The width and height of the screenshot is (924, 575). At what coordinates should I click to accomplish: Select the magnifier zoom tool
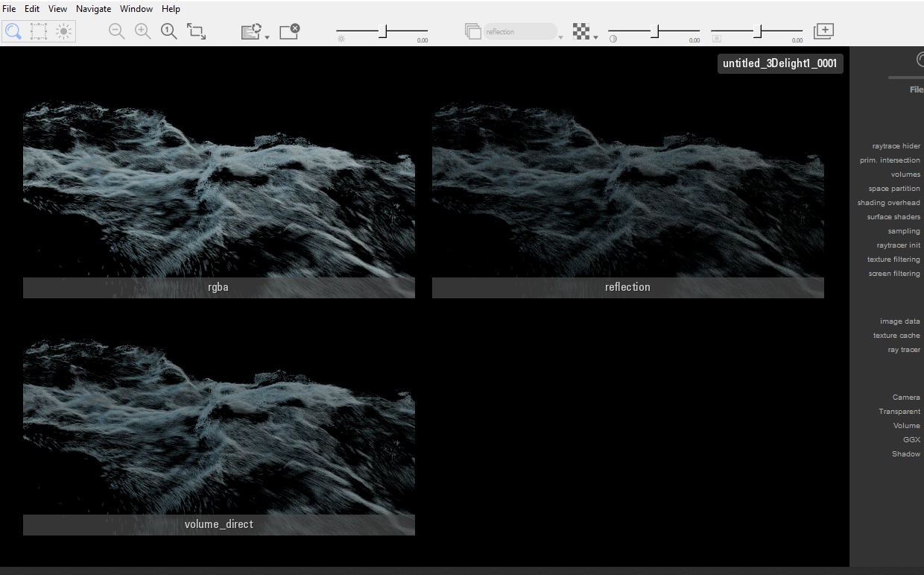click(13, 31)
